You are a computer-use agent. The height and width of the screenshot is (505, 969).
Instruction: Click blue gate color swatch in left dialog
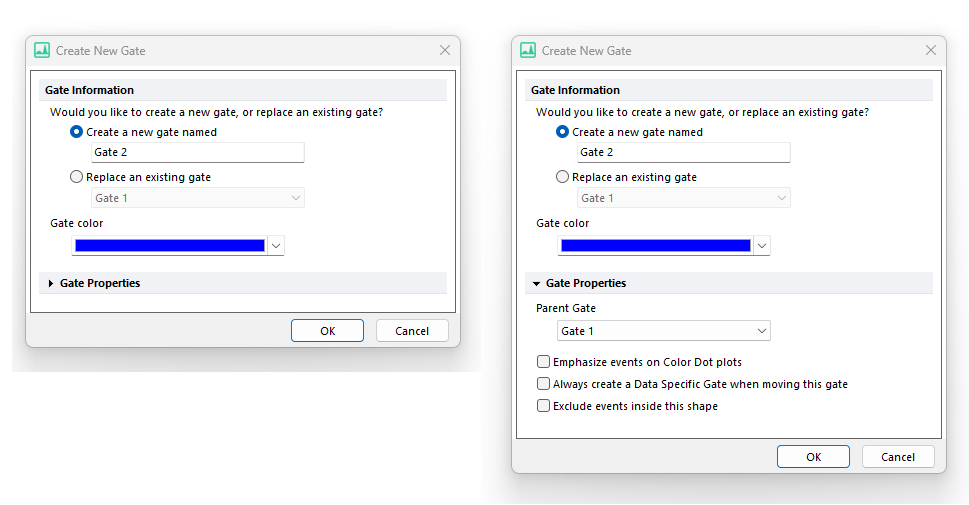(x=170, y=246)
